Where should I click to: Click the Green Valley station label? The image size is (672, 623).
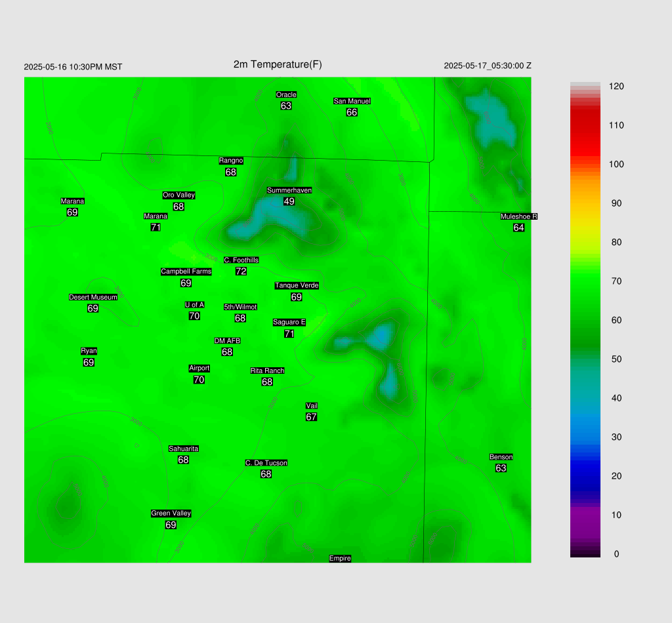[x=171, y=513]
